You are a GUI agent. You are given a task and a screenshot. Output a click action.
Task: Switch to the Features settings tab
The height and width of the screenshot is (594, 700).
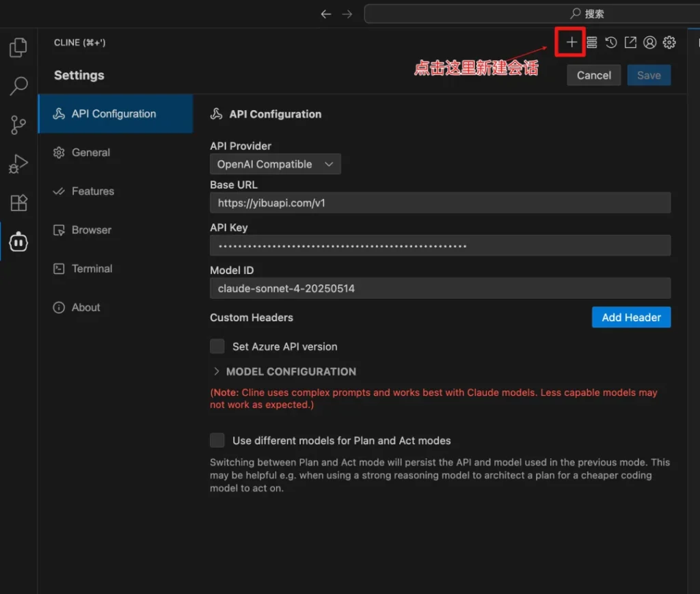[92, 191]
